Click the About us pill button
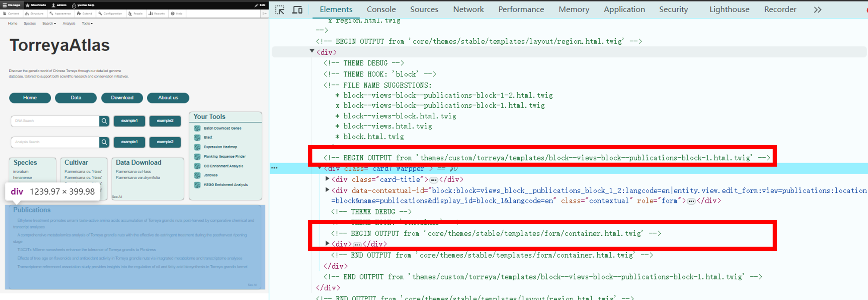This screenshot has width=868, height=300. coord(168,98)
